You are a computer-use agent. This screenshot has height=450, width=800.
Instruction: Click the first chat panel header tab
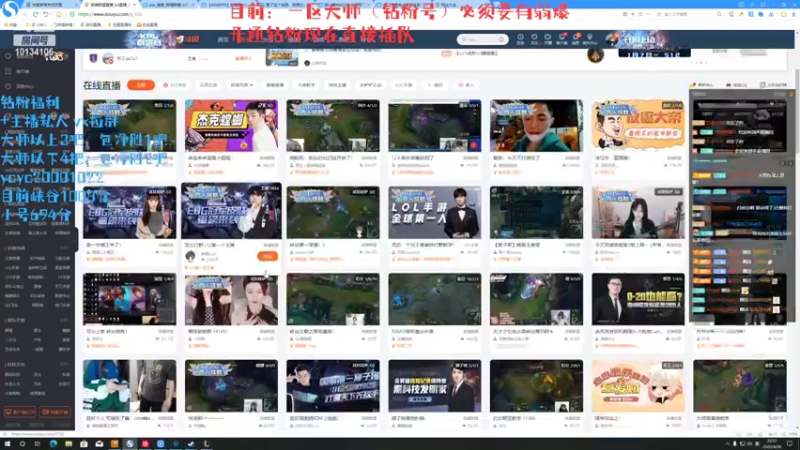[702, 85]
